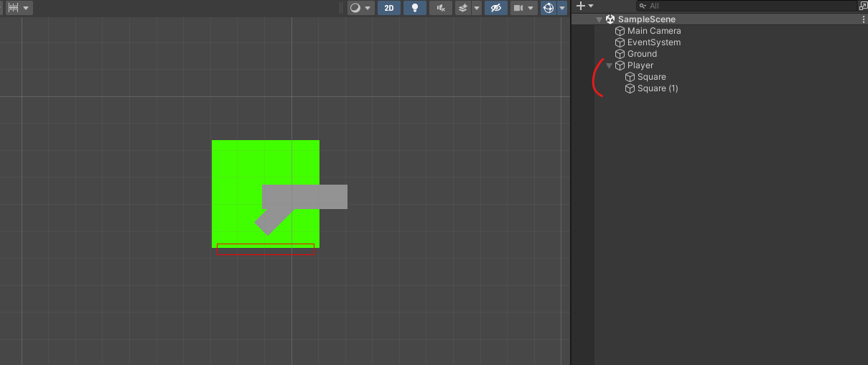Open scene camera settings dropdown arrow
Viewport: 868px width, 365px height.
[x=531, y=8]
